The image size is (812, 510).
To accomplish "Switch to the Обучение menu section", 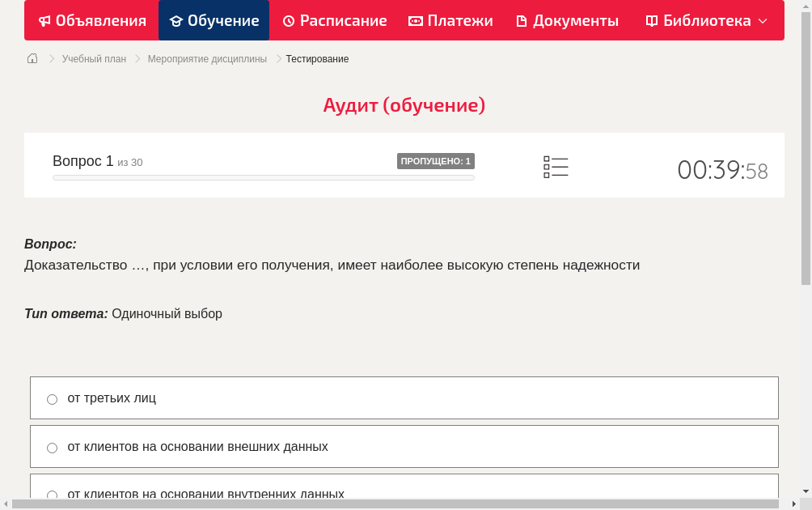I will pyautogui.click(x=214, y=20).
